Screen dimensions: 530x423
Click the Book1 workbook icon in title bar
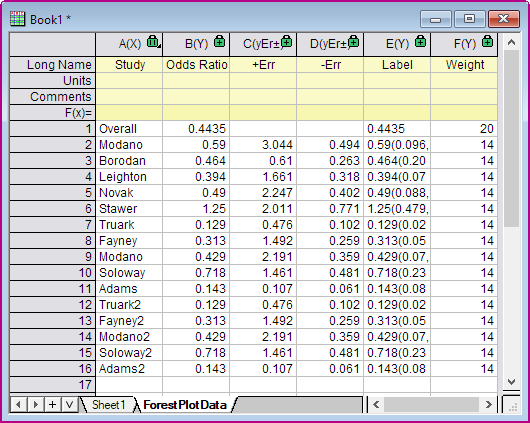point(17,19)
